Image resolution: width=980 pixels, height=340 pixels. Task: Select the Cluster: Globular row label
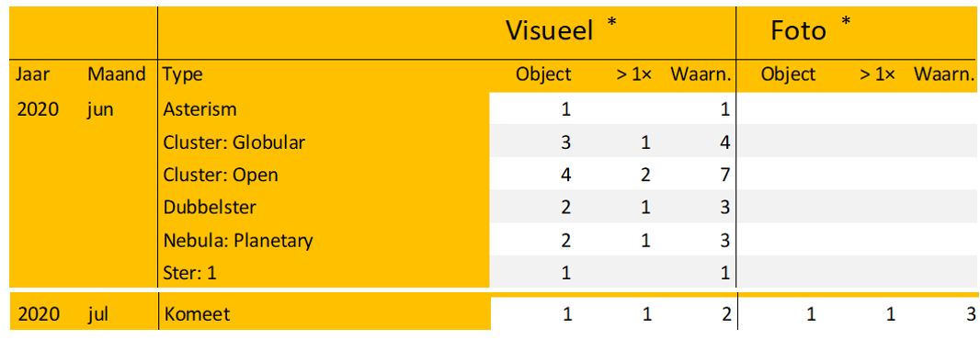coord(234,142)
